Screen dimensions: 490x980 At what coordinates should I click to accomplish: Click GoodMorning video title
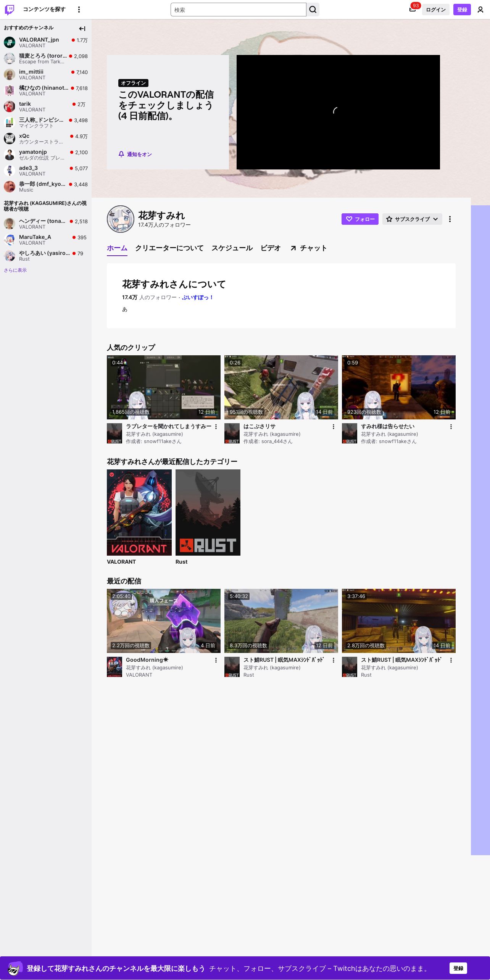tap(147, 660)
